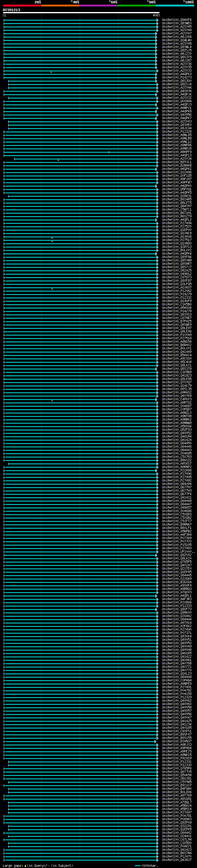Viewport: 197px width, 868px height.
Task: Select hit label UniRef100_Q677H7
Action: 177,487
